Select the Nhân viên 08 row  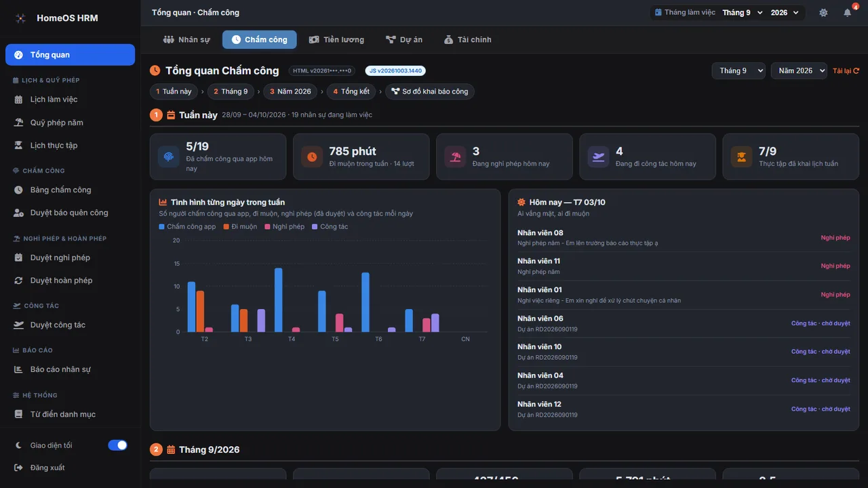tap(684, 238)
